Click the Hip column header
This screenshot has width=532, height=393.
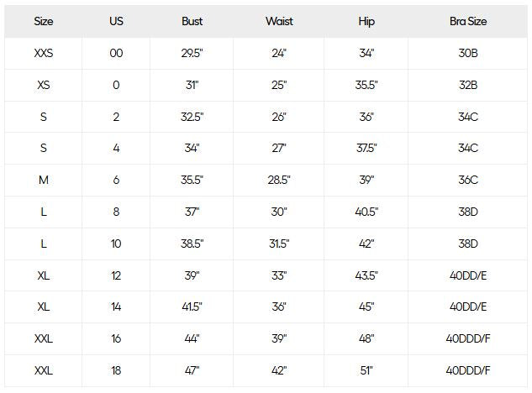[366, 22]
